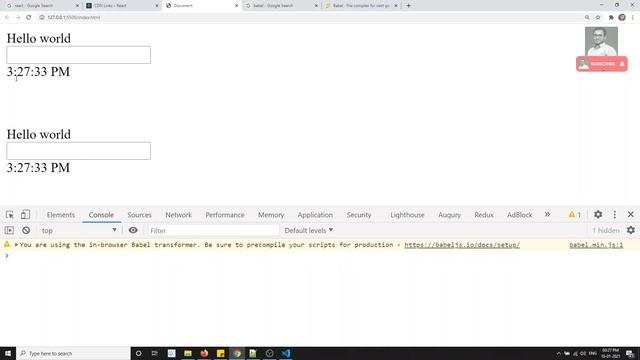Open the Redux tab
Image resolution: width=640 pixels, height=360 pixels.
484,215
